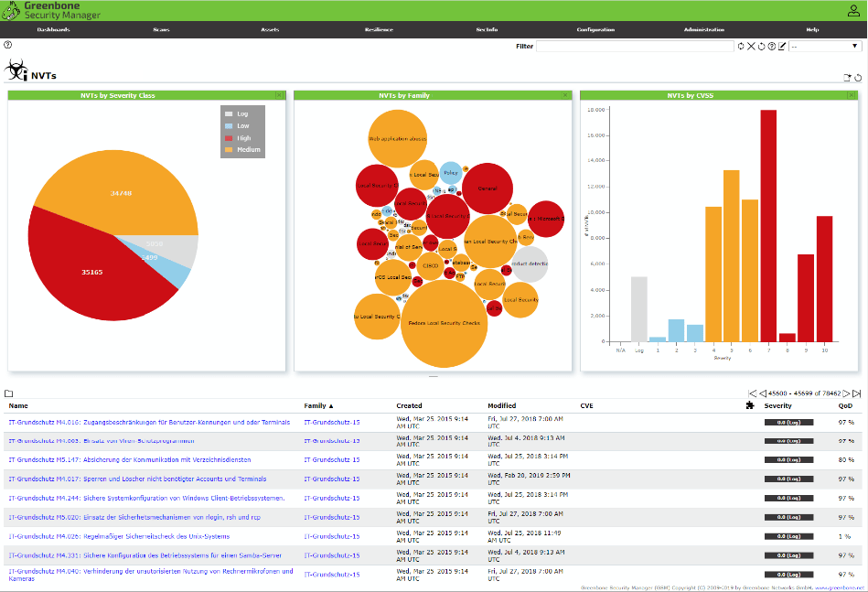Open the edit filter dialog icon
Screen dimensions: 868x592
(782, 46)
